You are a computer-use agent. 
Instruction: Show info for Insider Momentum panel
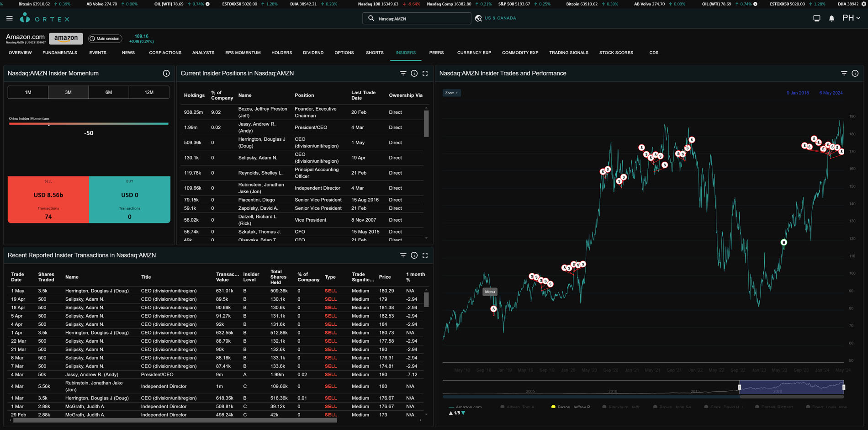[166, 74]
